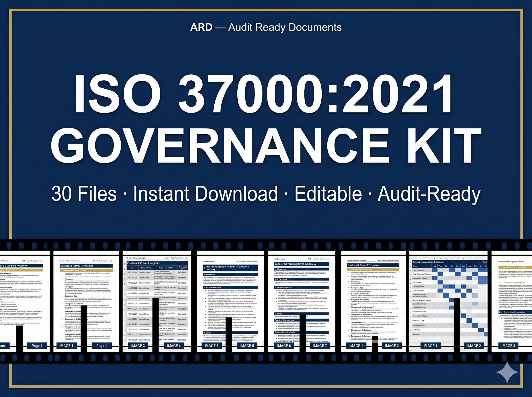Click the ISO 37000:2021 title text
The width and height of the screenshot is (532, 397).
(263, 94)
